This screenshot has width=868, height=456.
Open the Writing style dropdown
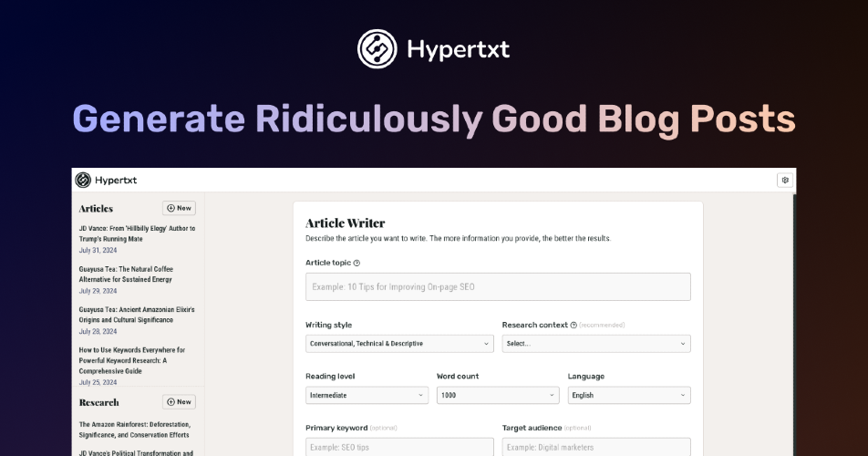coord(399,344)
